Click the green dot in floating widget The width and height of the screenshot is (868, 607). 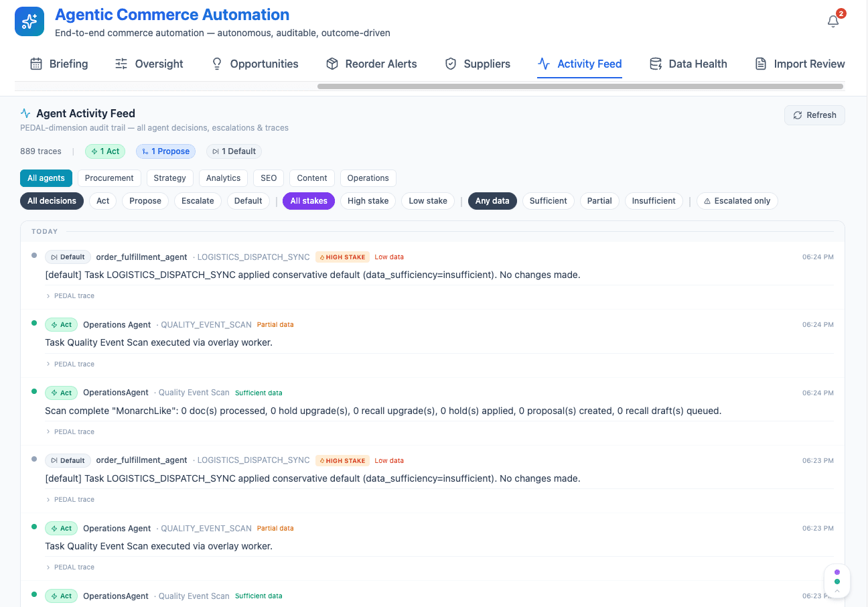pyautogui.click(x=837, y=582)
